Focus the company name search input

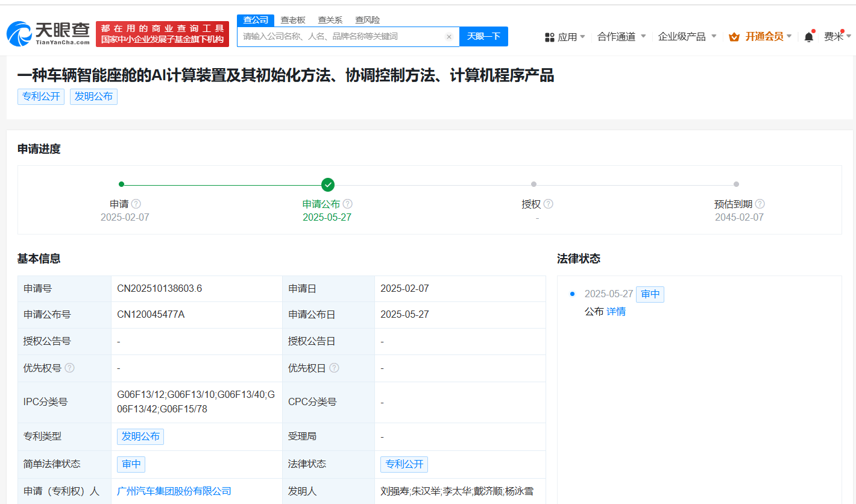[x=341, y=37]
